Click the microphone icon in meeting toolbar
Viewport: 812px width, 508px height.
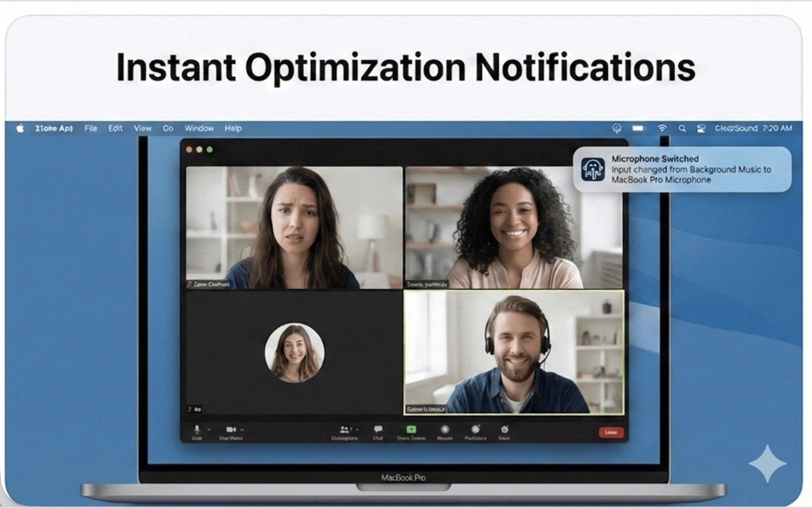(197, 430)
